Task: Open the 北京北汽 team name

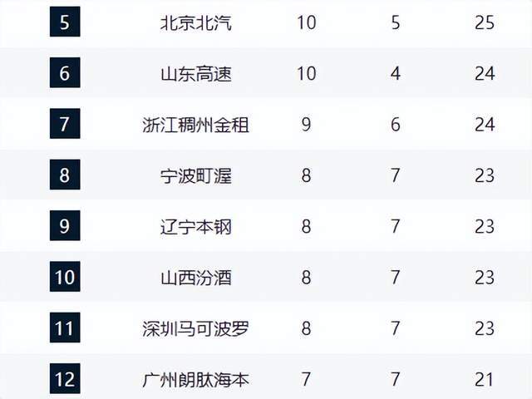Action: (195, 22)
